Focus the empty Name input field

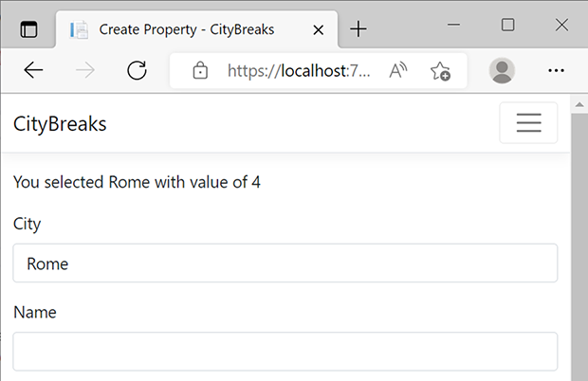(x=285, y=352)
